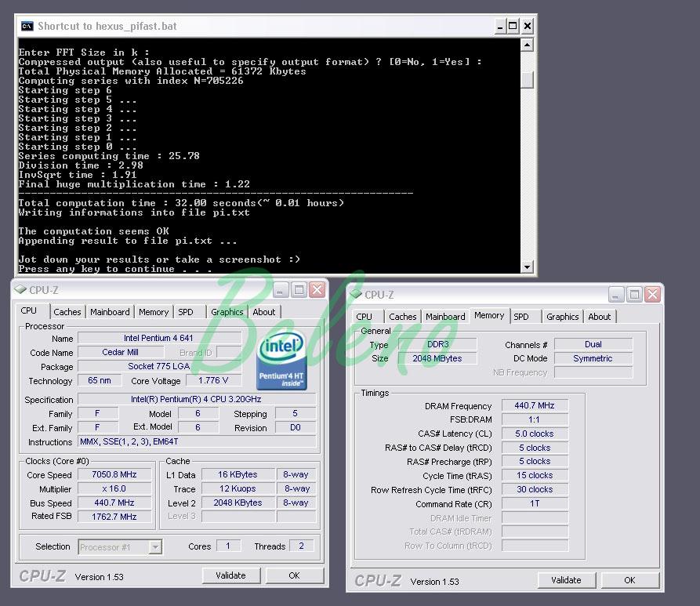Image resolution: width=700 pixels, height=606 pixels.
Task: Click Validate in the right CPU-Z window
Action: tap(566, 579)
